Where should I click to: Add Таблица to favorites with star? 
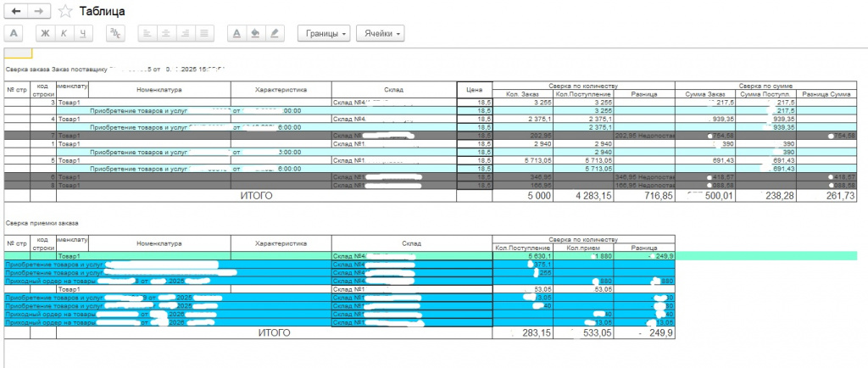[65, 11]
